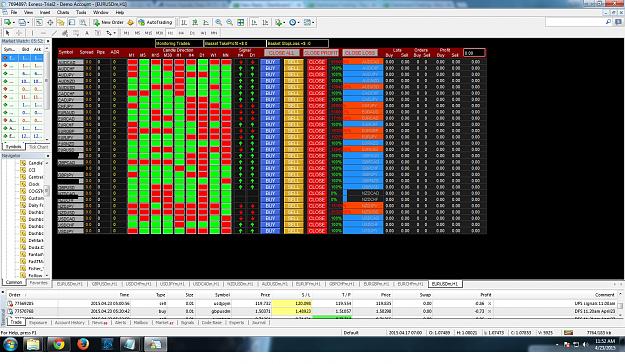Image resolution: width=625 pixels, height=364 pixels.
Task: Switch to the Tick Chart tab
Action: point(38,147)
